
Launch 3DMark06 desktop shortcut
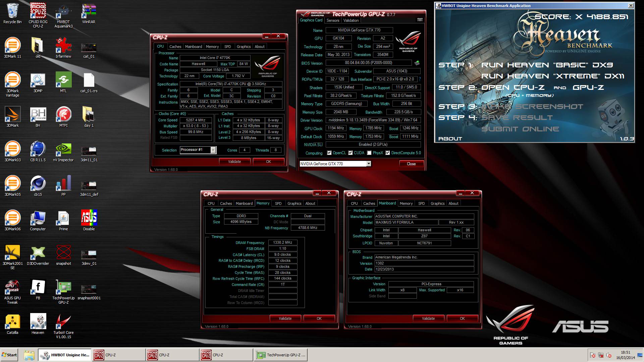[x=12, y=221]
